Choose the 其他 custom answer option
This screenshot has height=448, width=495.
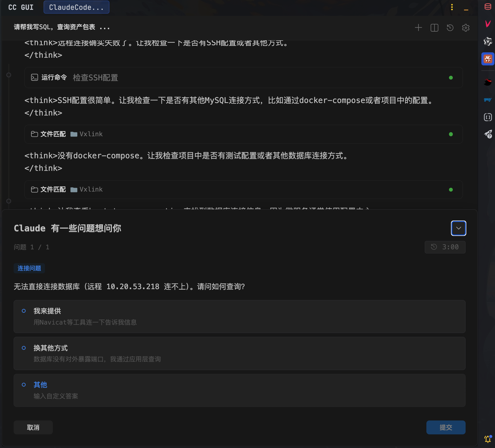24,385
